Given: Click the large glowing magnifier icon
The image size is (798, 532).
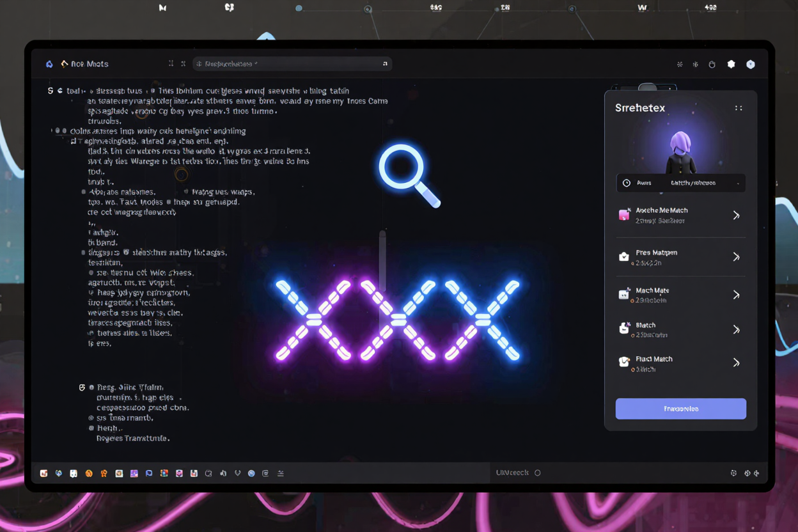Looking at the screenshot, I should [409, 175].
